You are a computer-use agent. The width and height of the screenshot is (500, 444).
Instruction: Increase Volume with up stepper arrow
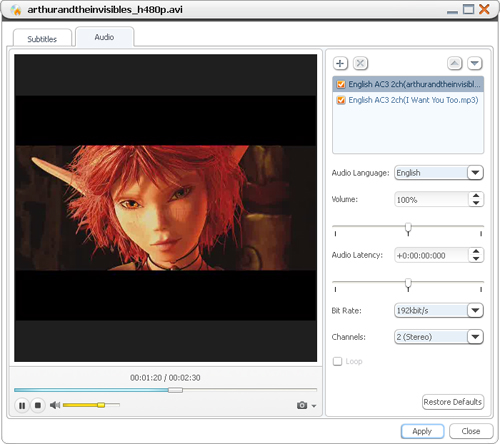pos(476,196)
